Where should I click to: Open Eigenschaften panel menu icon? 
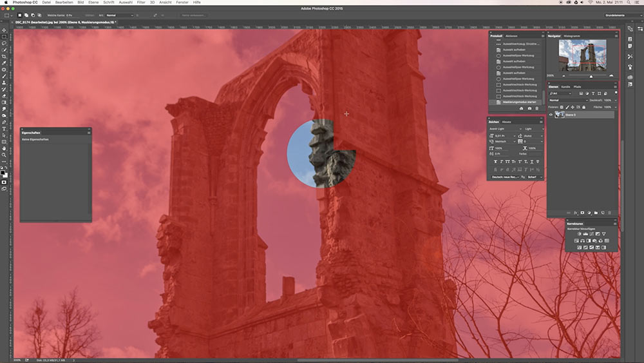tap(89, 133)
